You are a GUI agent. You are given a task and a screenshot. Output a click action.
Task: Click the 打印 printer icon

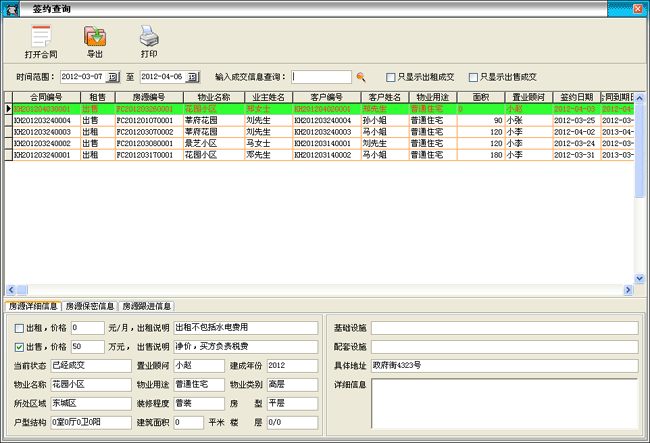coord(148,38)
